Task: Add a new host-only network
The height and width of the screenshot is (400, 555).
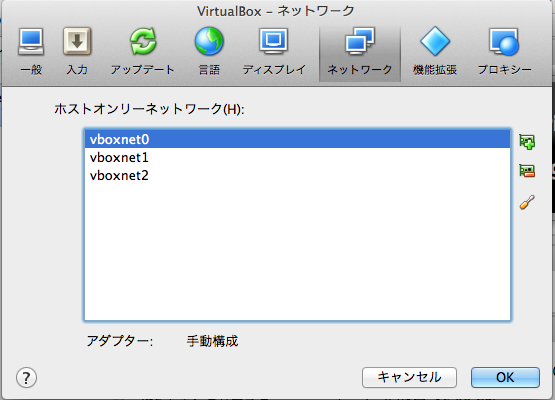Action: tap(527, 142)
